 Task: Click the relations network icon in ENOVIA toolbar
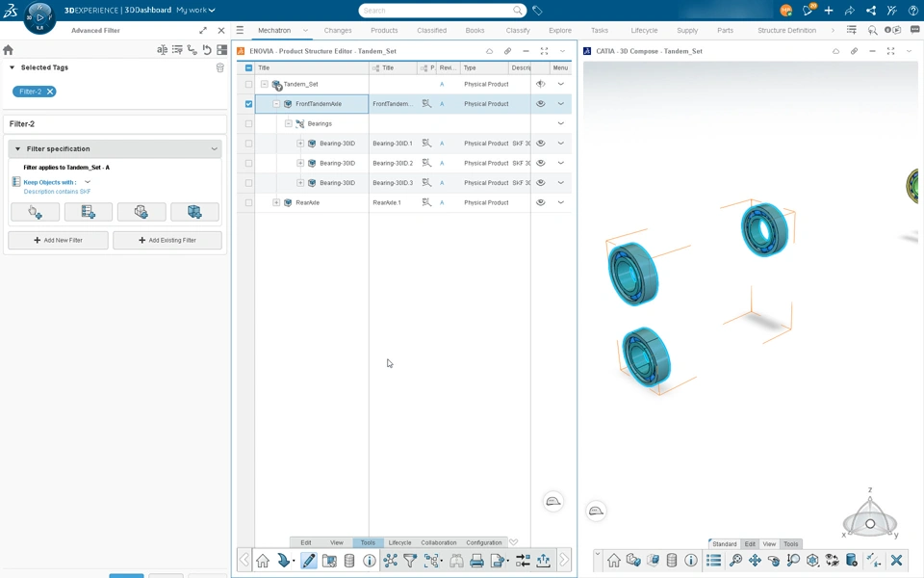coord(390,561)
